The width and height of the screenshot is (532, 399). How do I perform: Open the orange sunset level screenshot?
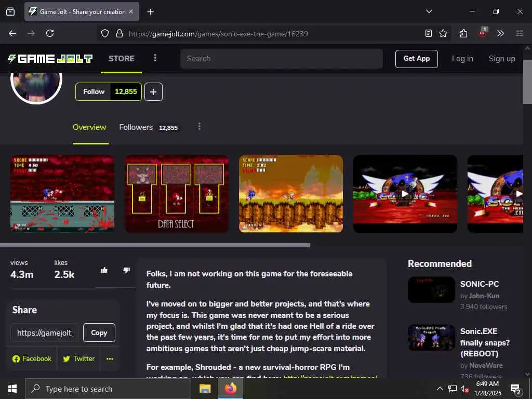[x=291, y=194]
